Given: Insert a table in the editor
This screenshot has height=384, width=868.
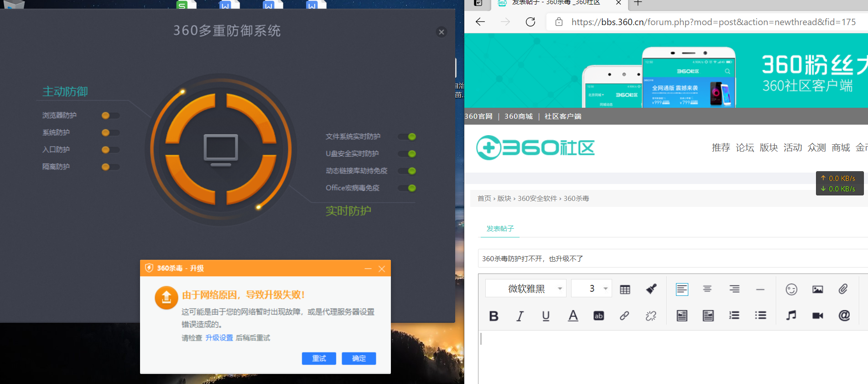Looking at the screenshot, I should 625,289.
